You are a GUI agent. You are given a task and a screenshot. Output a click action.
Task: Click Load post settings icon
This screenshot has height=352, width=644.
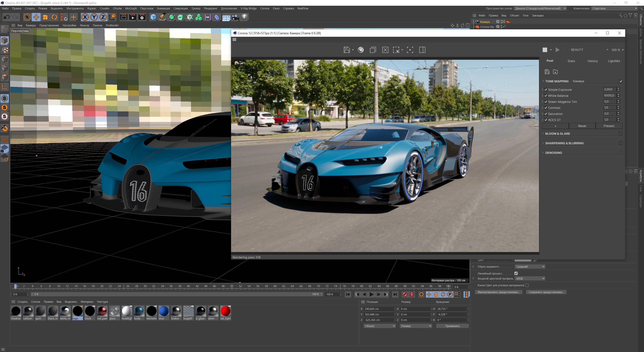[x=555, y=72]
